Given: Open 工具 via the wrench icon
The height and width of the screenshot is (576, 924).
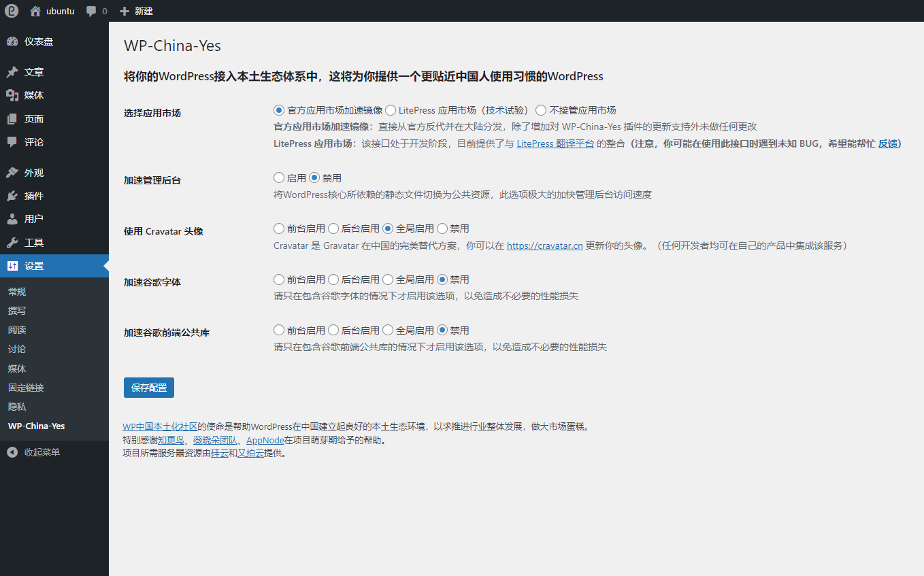Looking at the screenshot, I should (12, 241).
